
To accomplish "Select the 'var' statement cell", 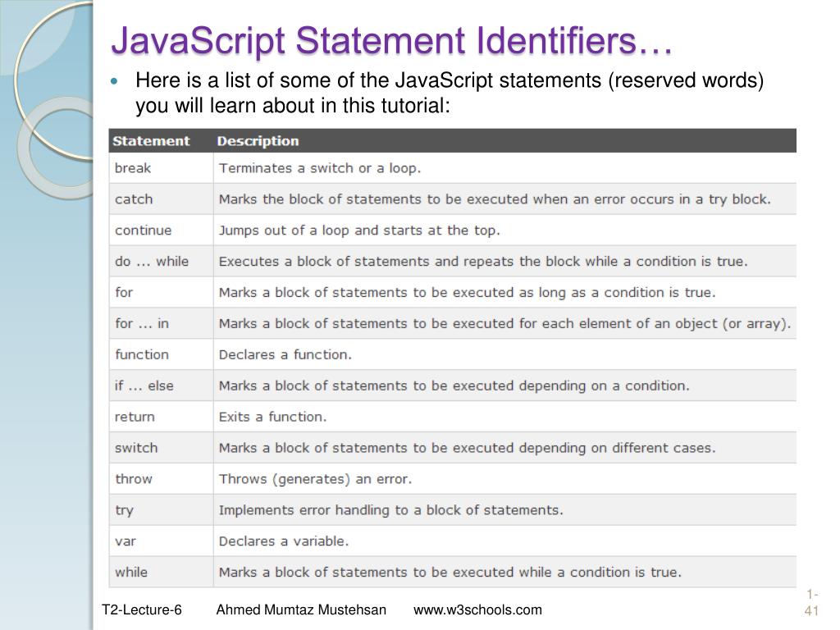I will [x=125, y=541].
